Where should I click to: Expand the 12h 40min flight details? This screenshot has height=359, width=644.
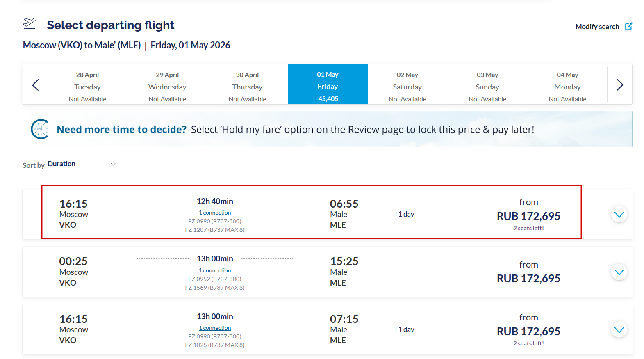point(619,215)
